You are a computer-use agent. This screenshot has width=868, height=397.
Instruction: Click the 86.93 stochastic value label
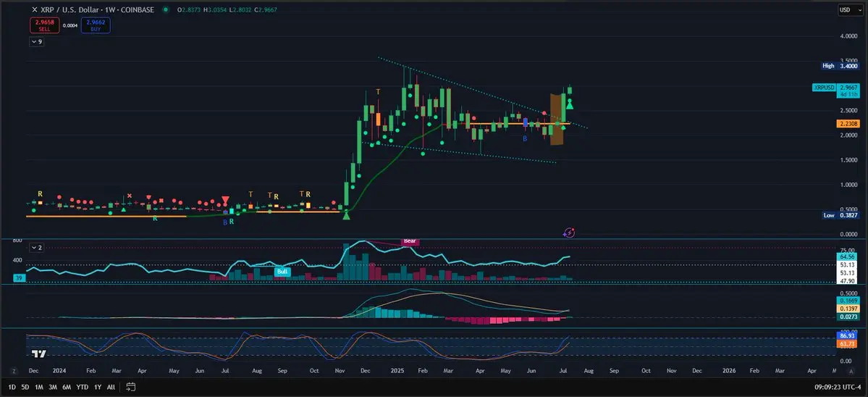(848, 336)
